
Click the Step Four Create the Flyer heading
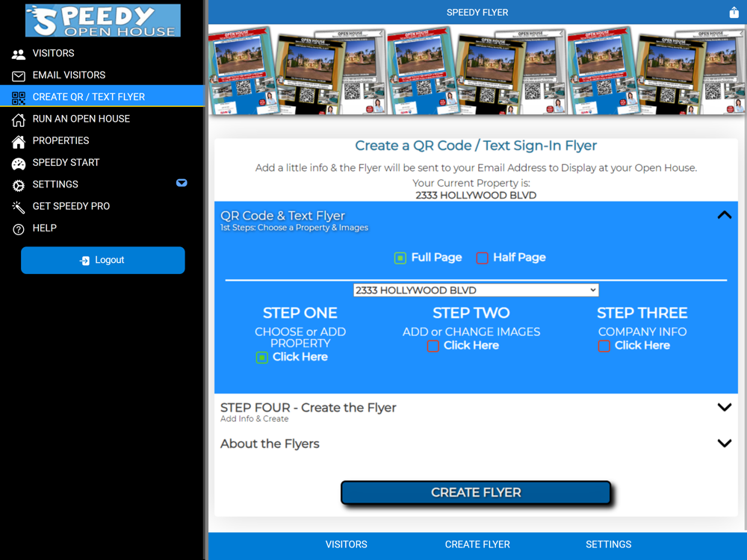click(309, 408)
